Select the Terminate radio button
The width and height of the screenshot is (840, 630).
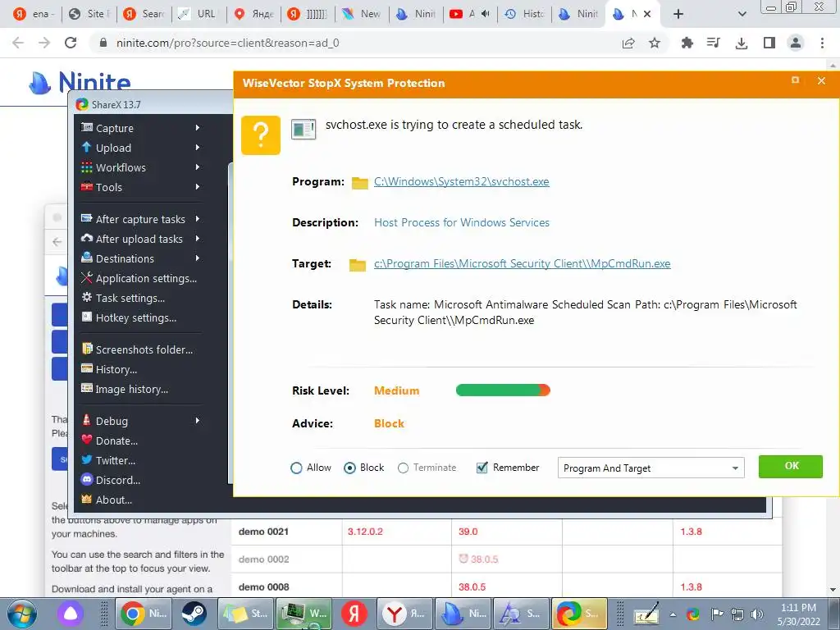(x=403, y=468)
